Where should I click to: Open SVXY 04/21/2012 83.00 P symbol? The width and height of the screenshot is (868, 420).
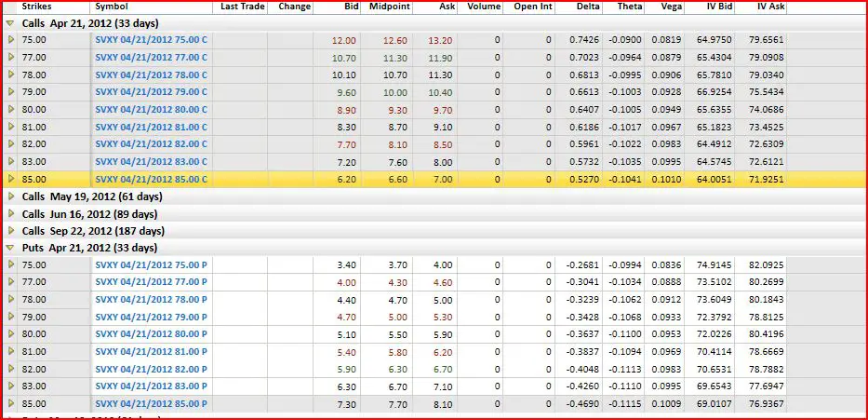[x=151, y=386]
